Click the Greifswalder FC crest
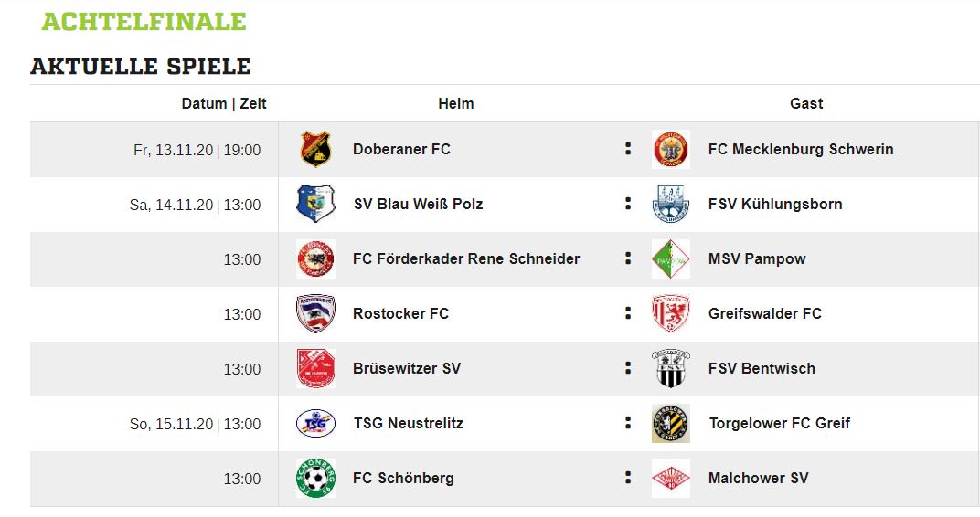Screen dimensions: 980x517 point(671,313)
